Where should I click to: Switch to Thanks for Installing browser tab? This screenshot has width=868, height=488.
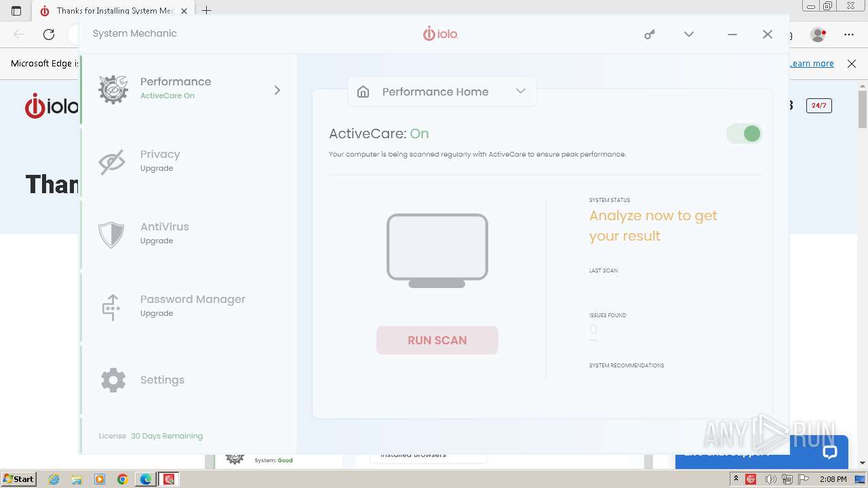click(112, 11)
